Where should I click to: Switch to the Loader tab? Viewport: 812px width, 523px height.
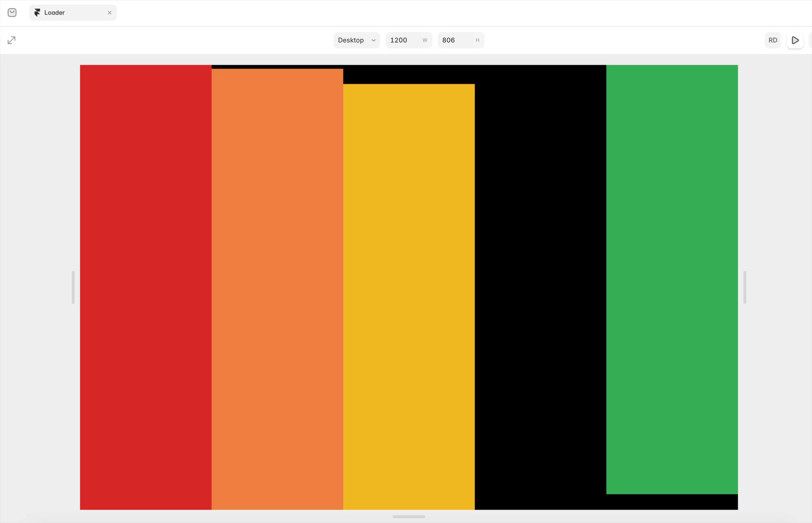73,13
